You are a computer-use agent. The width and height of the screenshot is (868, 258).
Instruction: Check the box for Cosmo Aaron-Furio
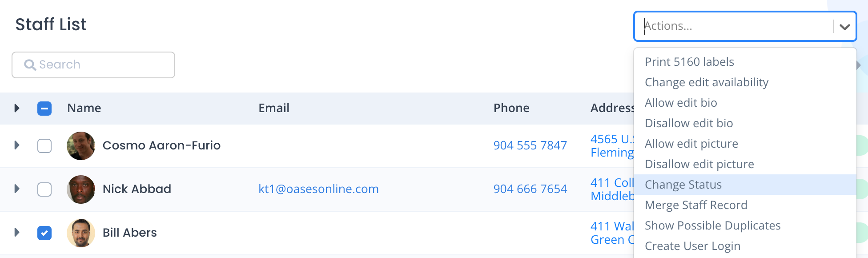click(44, 146)
